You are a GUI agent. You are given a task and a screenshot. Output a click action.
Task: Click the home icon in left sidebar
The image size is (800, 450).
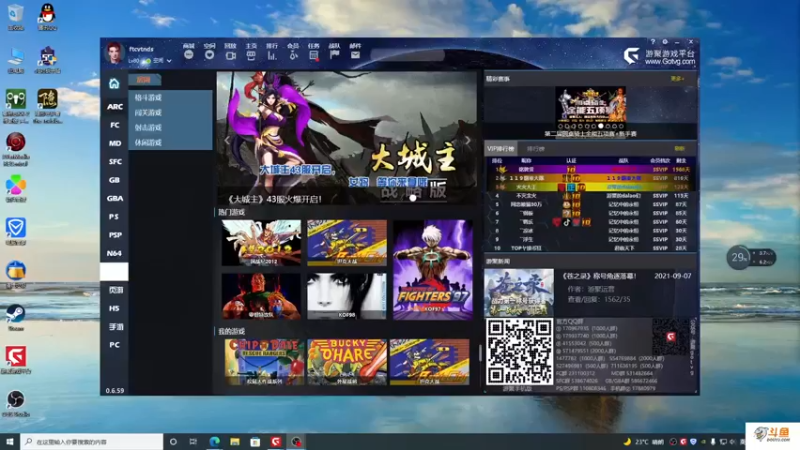[114, 84]
